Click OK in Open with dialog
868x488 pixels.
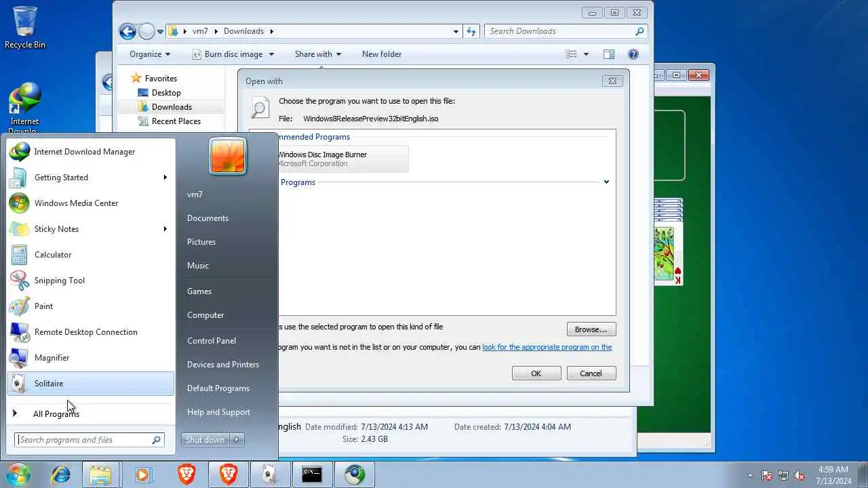536,373
